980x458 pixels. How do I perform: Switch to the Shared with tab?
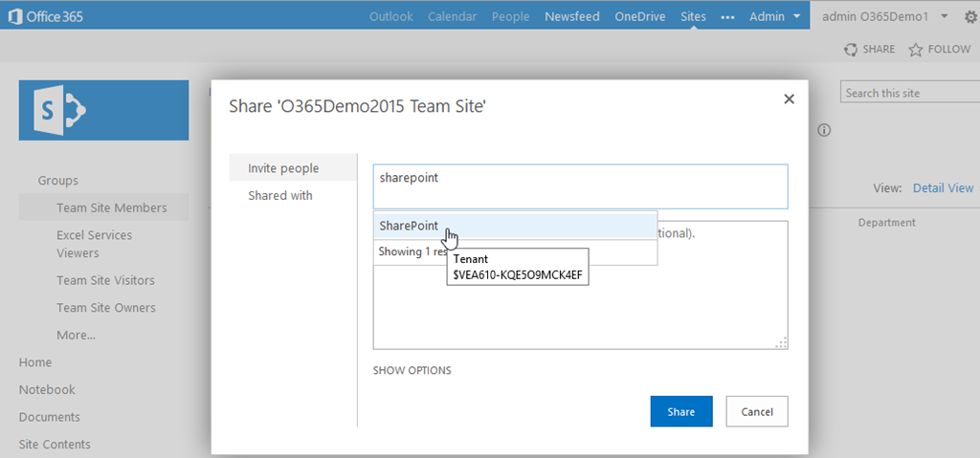tap(280, 195)
